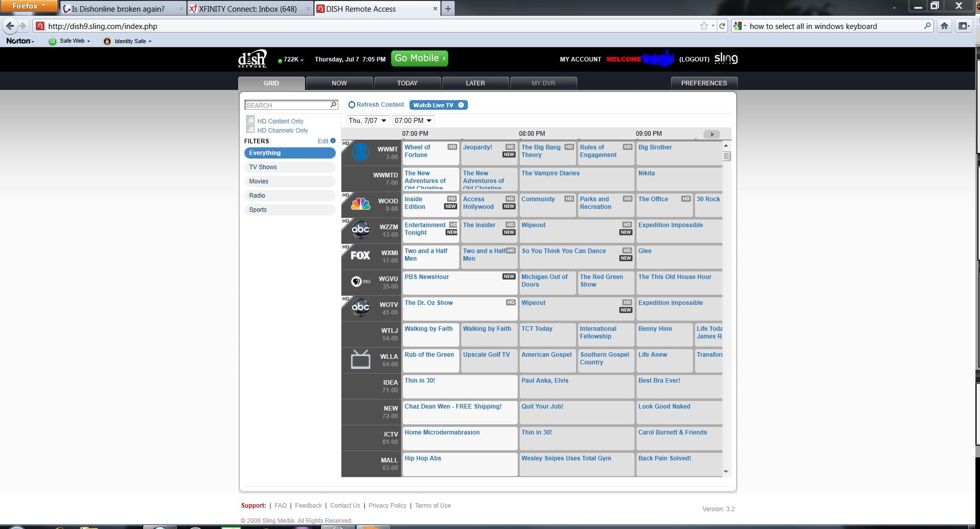Click the Norton Safe Web OK icon
The width and height of the screenshot is (980, 529).
[52, 41]
